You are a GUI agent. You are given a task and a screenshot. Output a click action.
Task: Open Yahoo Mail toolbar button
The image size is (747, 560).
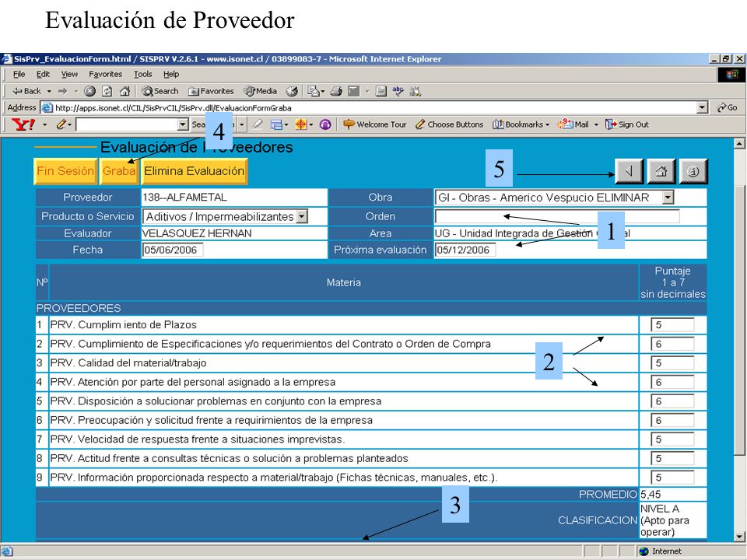pyautogui.click(x=573, y=124)
